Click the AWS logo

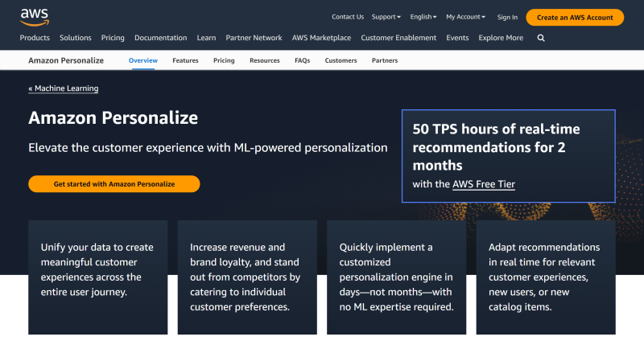point(35,17)
